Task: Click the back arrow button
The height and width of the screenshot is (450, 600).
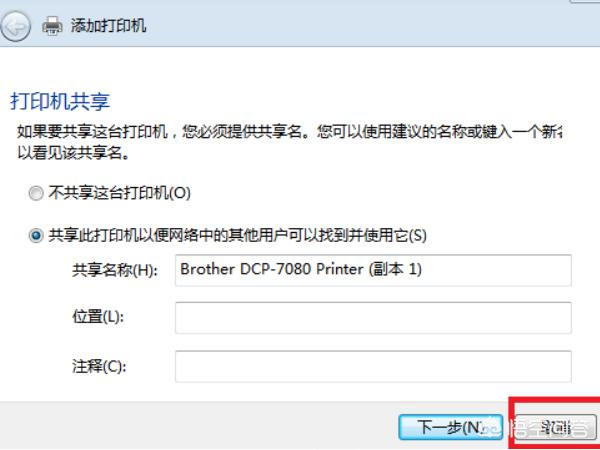Action: click(15, 26)
